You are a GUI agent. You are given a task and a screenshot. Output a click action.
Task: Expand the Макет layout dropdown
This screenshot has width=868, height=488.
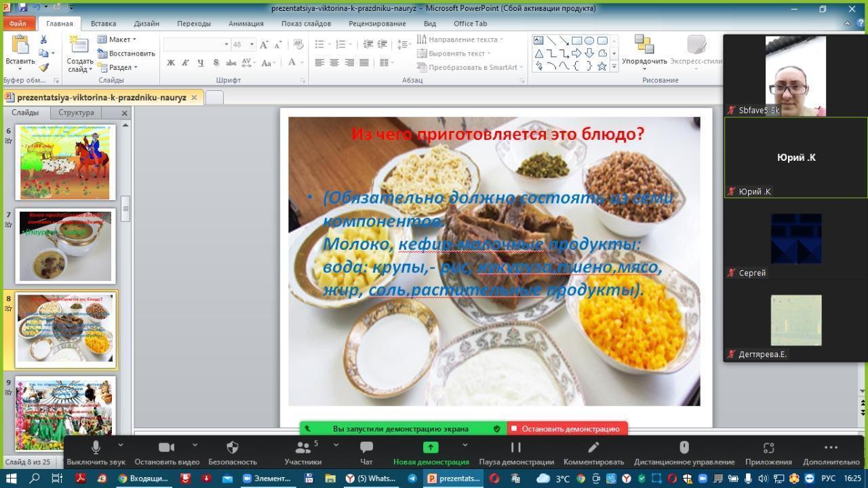coord(119,39)
